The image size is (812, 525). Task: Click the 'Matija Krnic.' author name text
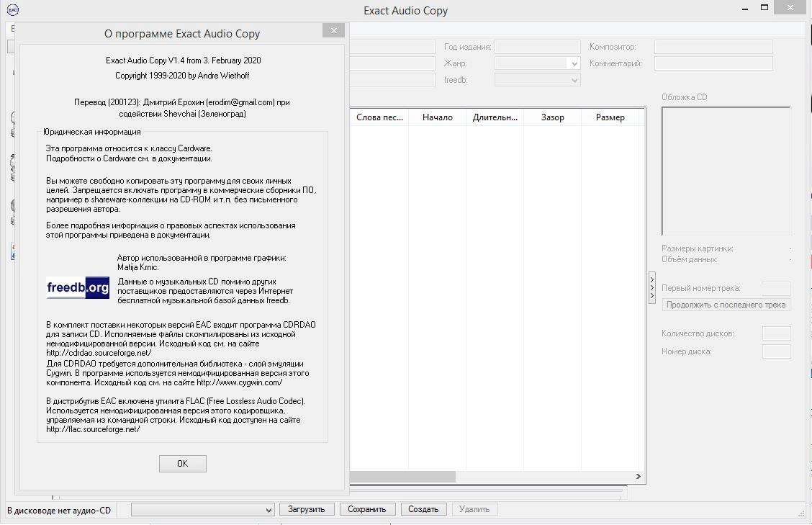pos(138,267)
